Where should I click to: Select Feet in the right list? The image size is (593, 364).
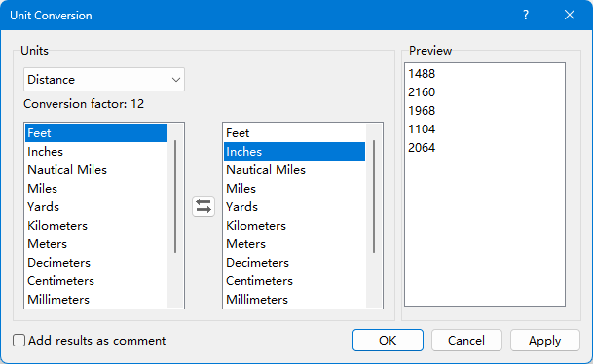click(x=295, y=133)
